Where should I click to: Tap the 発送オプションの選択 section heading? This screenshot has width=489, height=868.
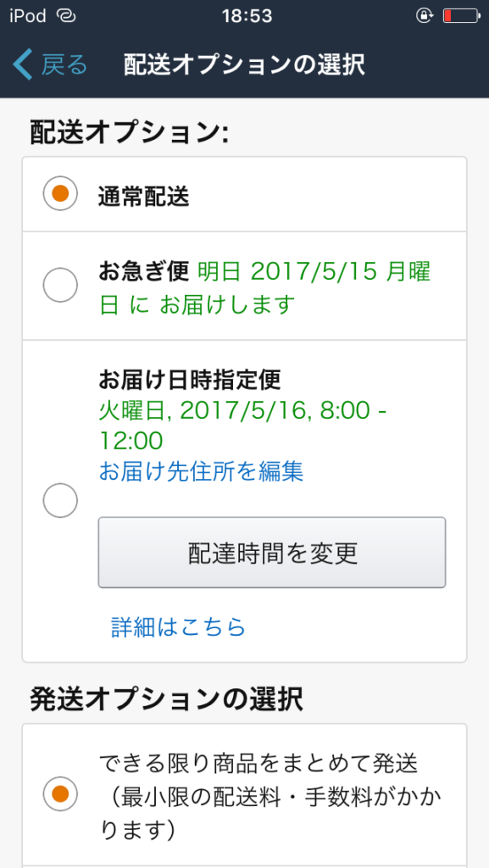click(x=166, y=700)
